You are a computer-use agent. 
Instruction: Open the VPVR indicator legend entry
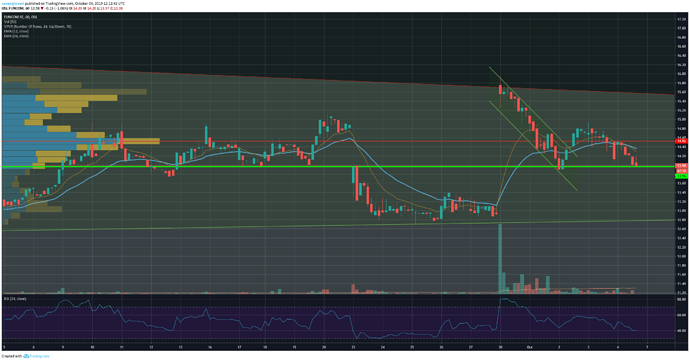click(37, 27)
